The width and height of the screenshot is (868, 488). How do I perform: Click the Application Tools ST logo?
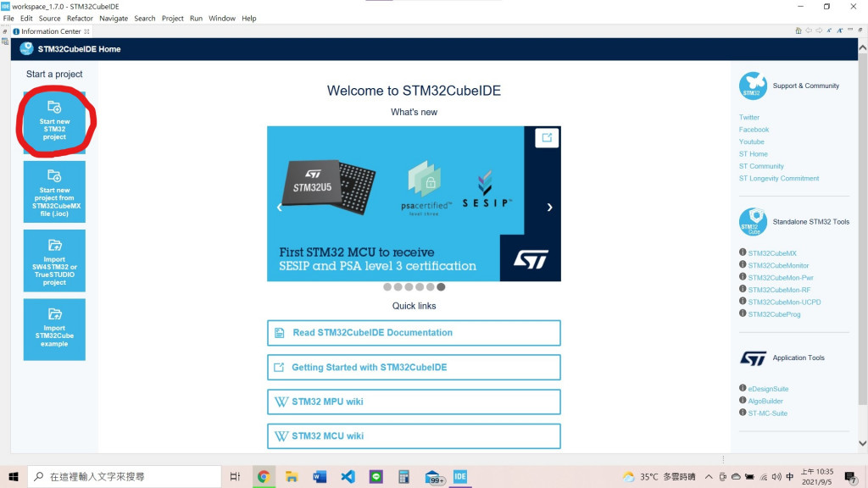click(753, 358)
